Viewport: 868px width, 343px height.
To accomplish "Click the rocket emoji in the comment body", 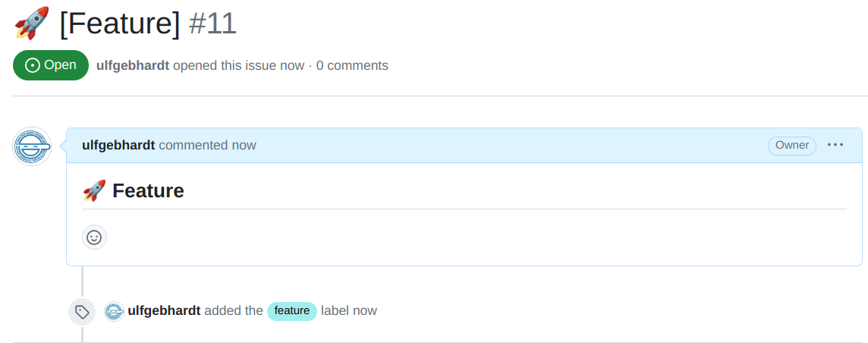I will [x=94, y=190].
